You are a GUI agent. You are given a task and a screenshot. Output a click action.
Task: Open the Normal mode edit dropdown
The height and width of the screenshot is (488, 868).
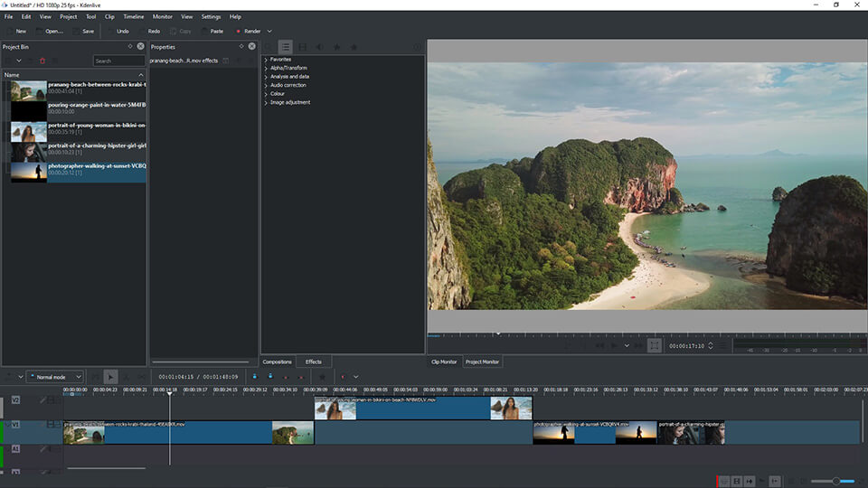[55, 377]
